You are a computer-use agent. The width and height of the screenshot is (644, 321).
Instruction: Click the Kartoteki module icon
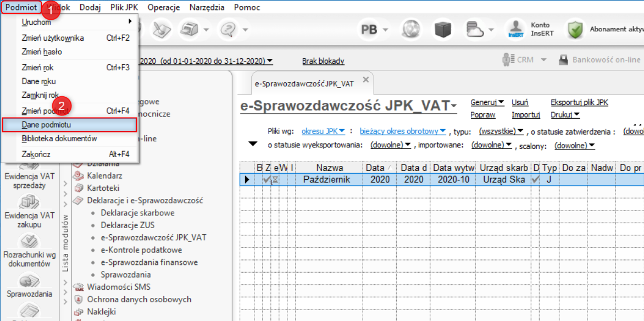[78, 188]
